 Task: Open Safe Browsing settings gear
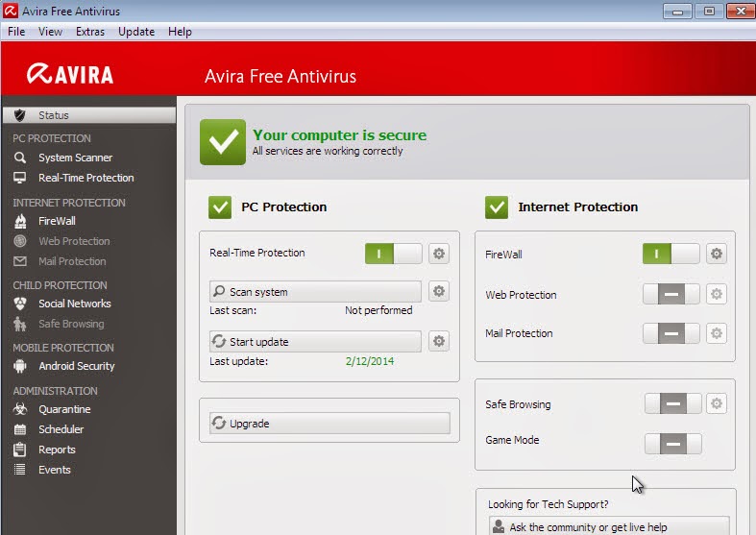(x=717, y=403)
